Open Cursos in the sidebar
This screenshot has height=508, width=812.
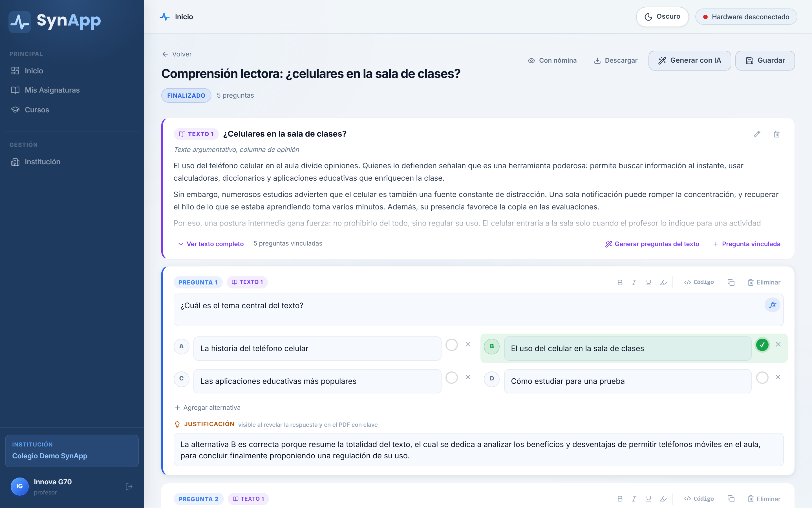[37, 110]
